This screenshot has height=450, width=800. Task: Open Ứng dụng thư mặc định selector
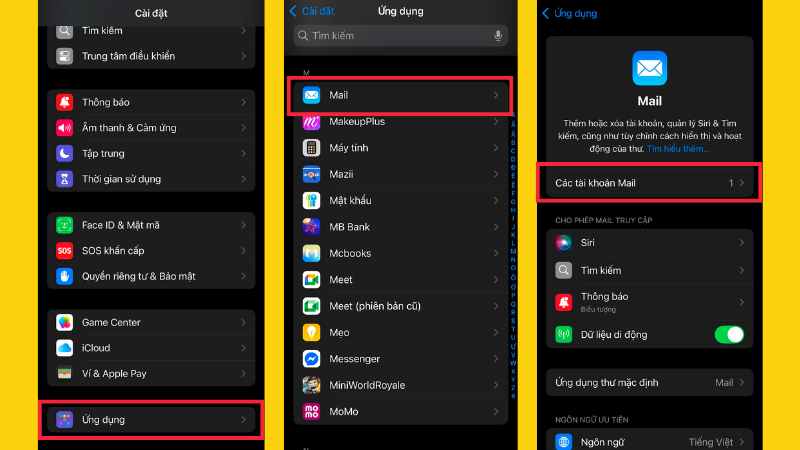[x=649, y=382]
